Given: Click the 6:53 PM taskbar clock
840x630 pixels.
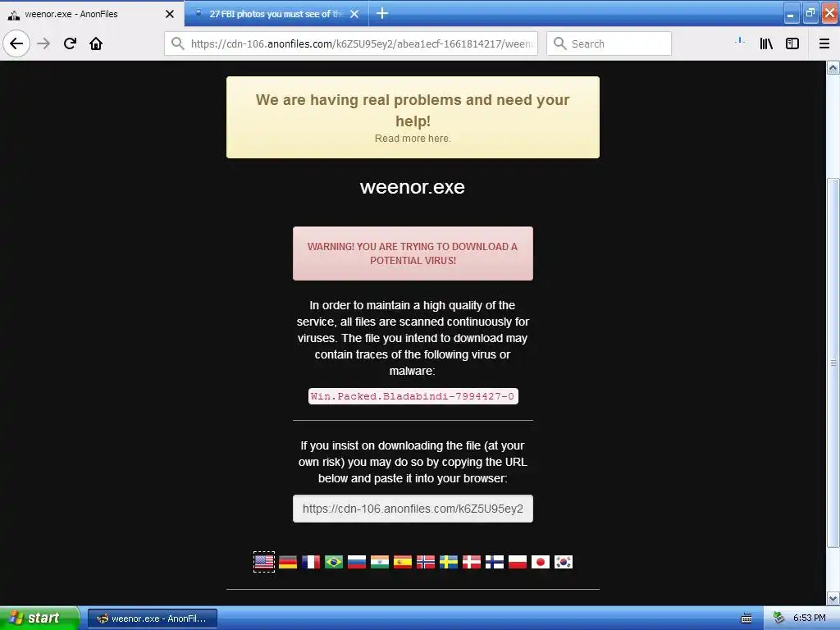Looking at the screenshot, I should (810, 619).
